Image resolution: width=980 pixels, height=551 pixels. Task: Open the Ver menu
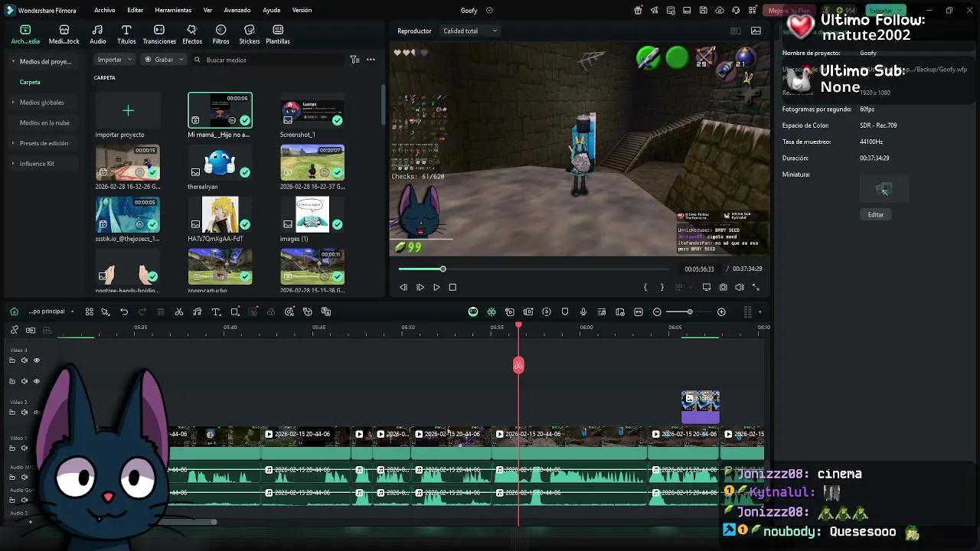click(207, 10)
